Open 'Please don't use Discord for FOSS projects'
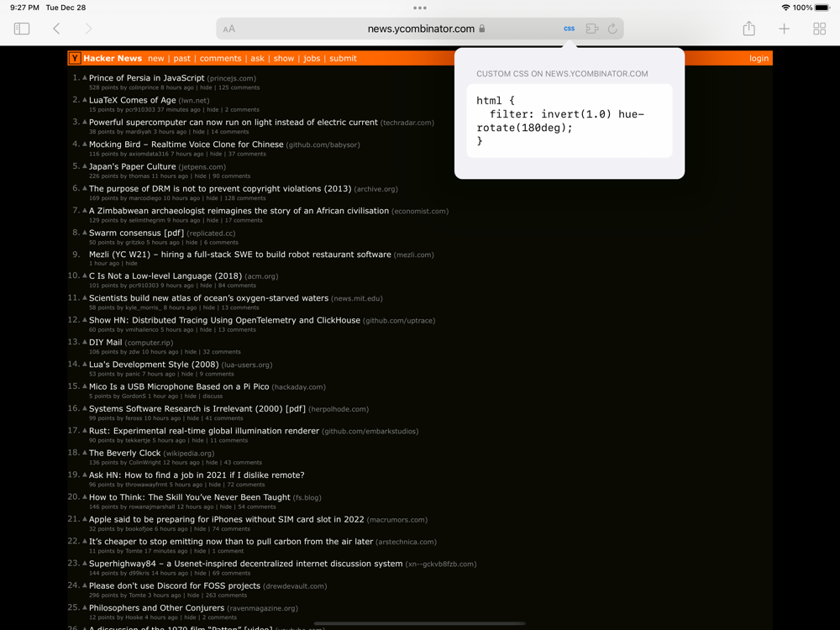 coord(175,585)
